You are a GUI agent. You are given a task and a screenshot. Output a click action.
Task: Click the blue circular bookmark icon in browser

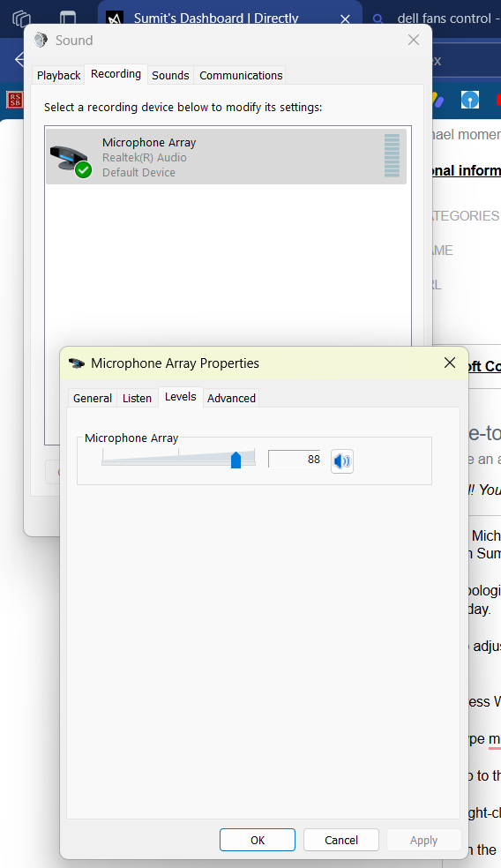(470, 100)
